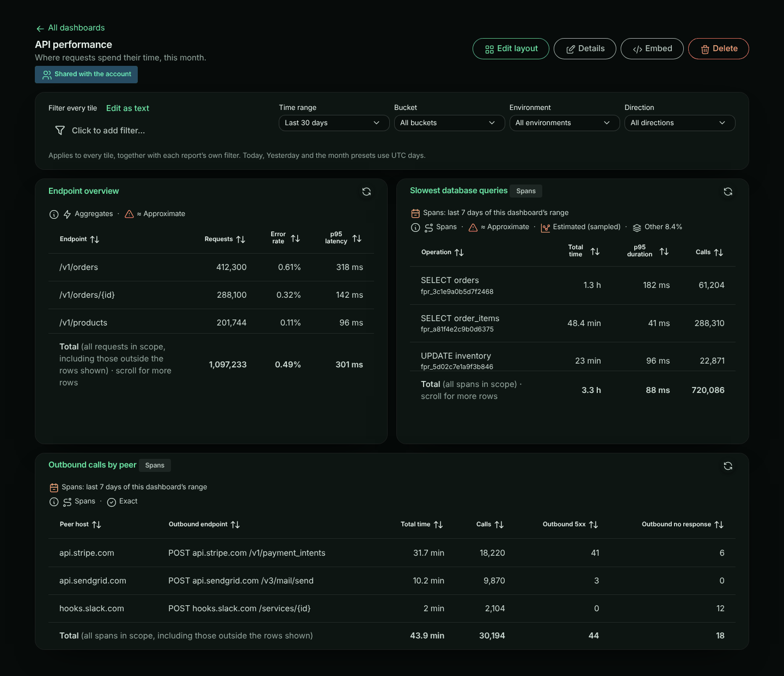
Task: Refresh the Endpoint overview tile
Action: 366,192
